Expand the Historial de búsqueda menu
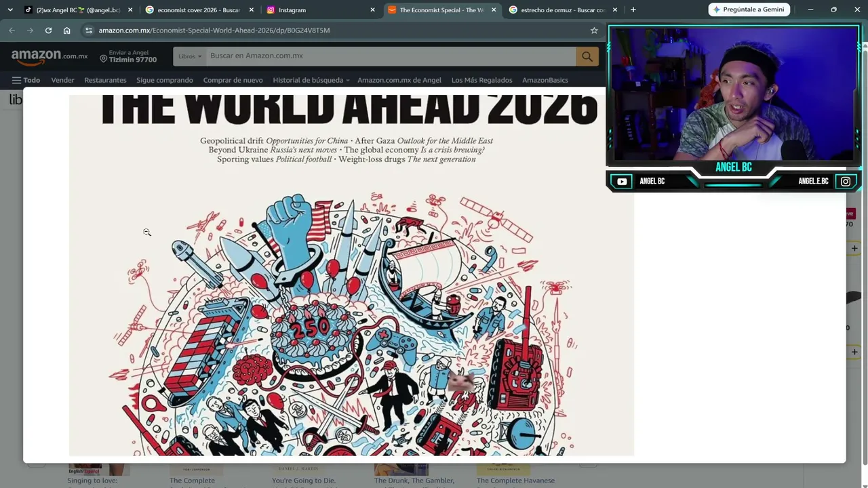This screenshot has width=868, height=488. point(311,80)
